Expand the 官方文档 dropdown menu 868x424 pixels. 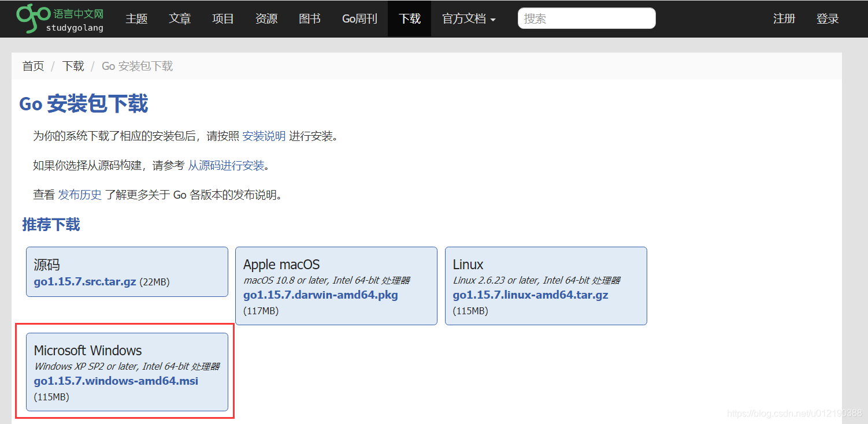point(469,18)
